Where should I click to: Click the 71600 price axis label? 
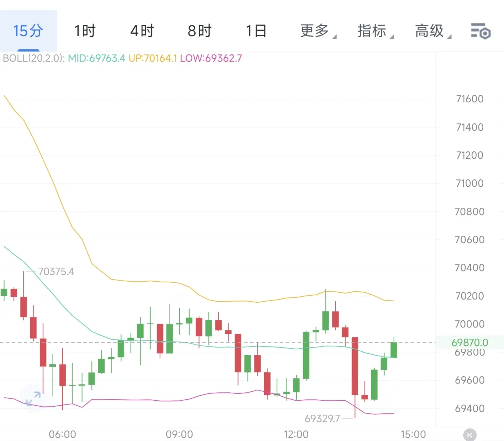click(470, 99)
